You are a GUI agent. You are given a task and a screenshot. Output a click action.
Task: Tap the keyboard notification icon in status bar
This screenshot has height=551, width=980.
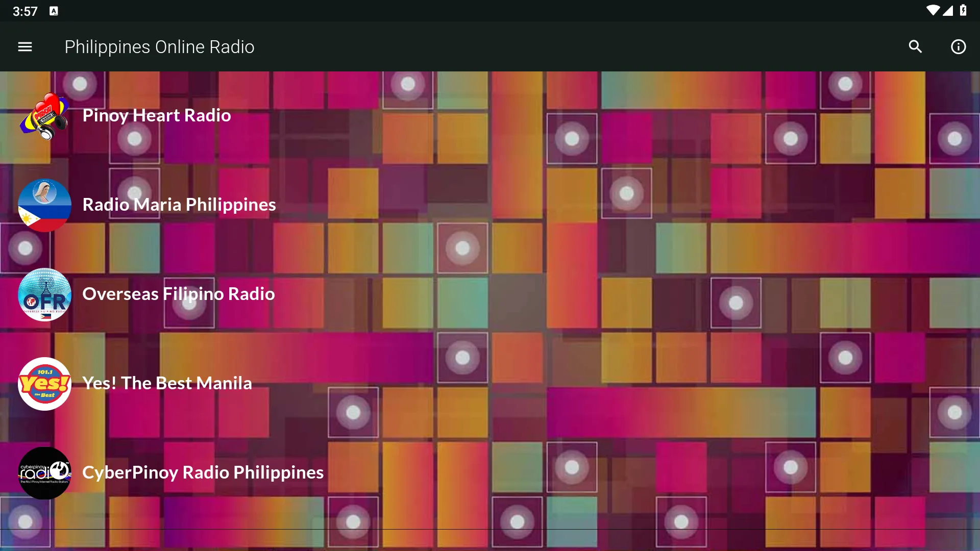[x=54, y=11]
